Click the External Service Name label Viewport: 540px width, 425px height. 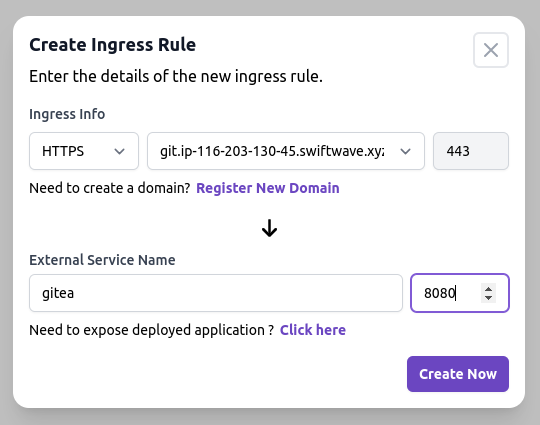tap(102, 260)
